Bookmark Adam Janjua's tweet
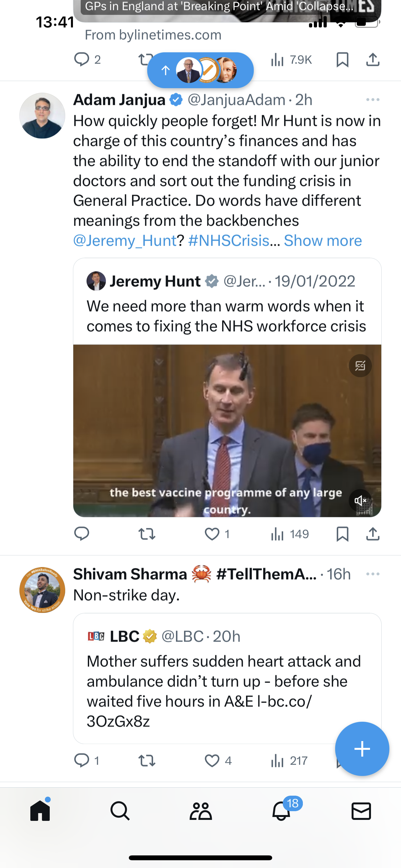 tap(342, 534)
